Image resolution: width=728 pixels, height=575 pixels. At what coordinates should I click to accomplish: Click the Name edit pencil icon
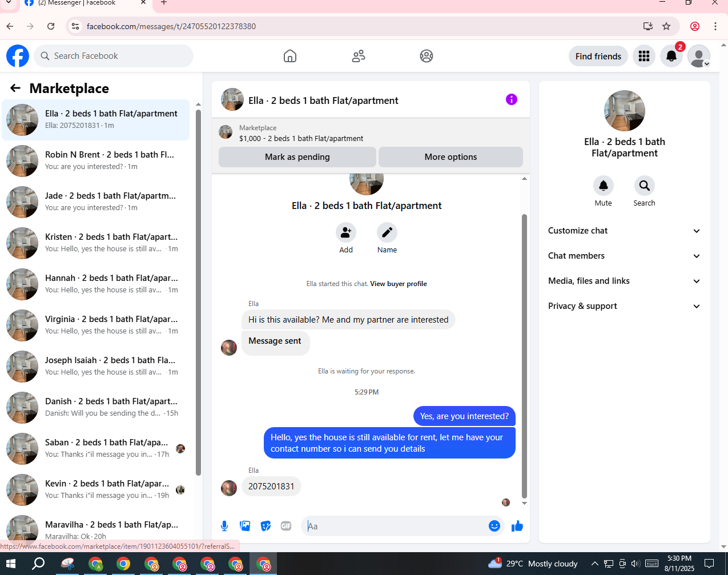[x=387, y=232]
